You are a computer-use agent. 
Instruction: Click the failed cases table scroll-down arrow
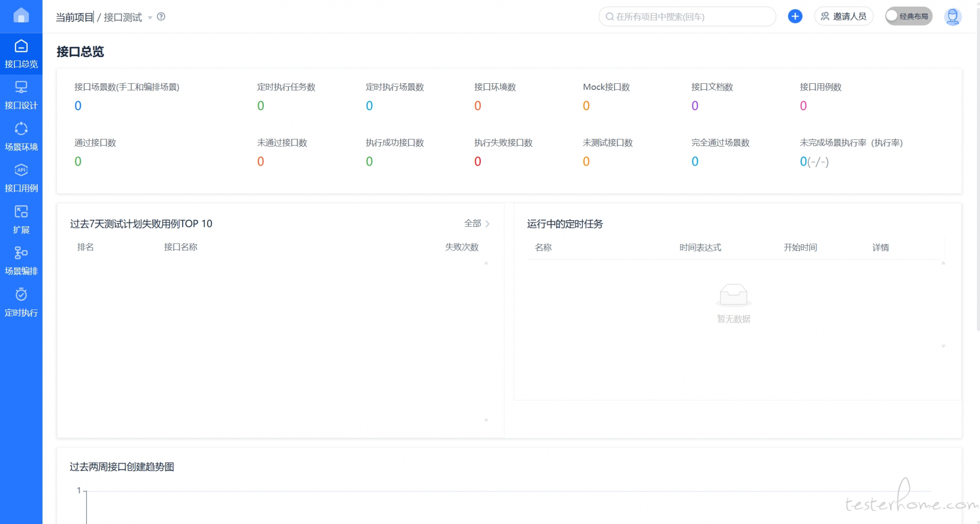click(x=486, y=420)
